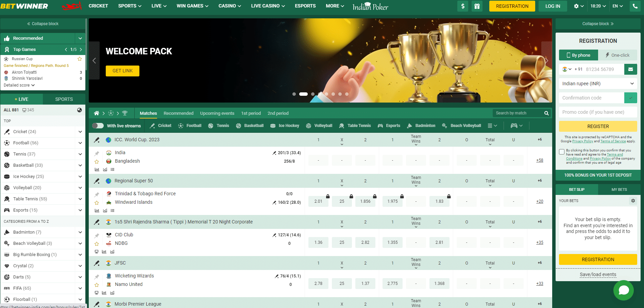Filter matches by Table Tennis

355,126
